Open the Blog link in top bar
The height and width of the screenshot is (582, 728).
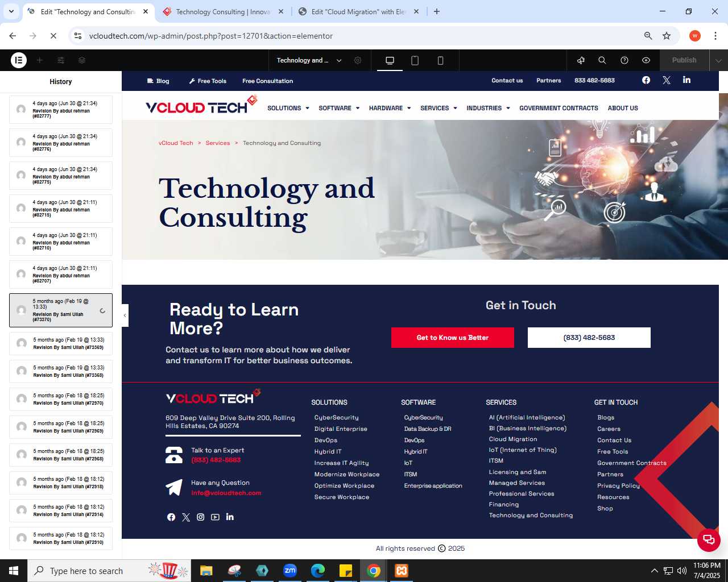(x=158, y=81)
